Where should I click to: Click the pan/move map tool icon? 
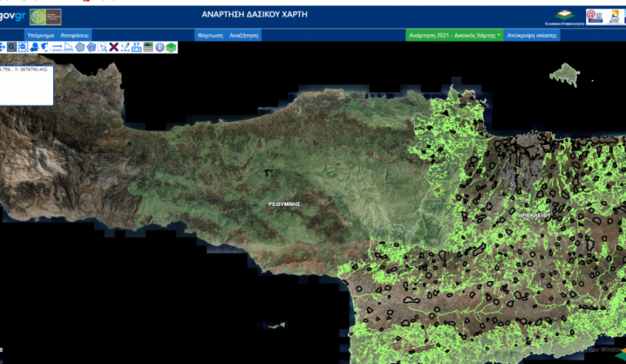(2, 47)
